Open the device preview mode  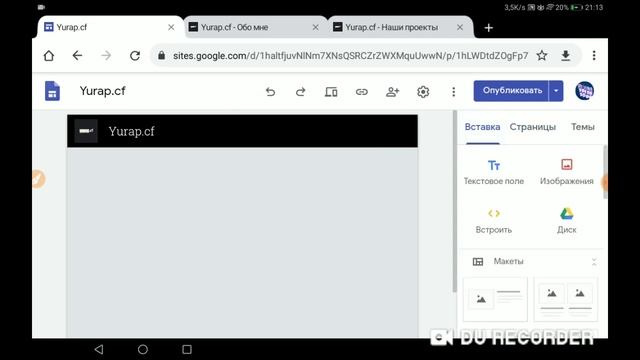pos(331,92)
